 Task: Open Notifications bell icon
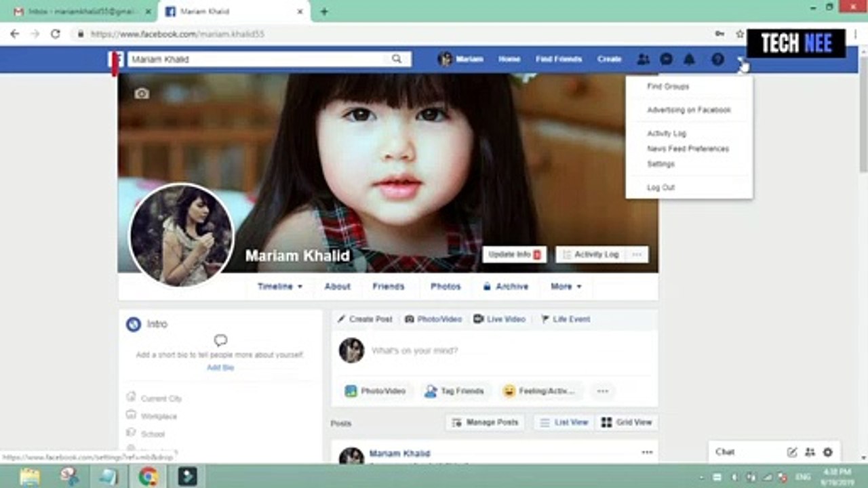coord(689,59)
